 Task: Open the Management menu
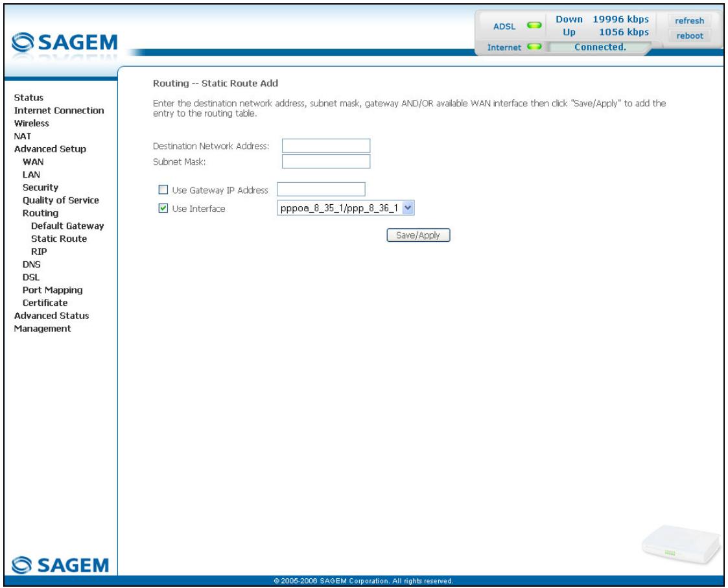[43, 329]
